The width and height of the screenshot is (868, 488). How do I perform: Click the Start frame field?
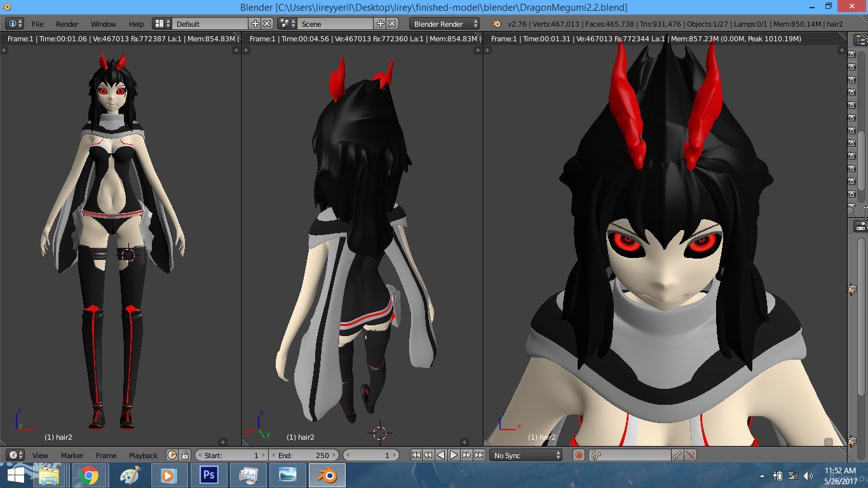click(231, 455)
